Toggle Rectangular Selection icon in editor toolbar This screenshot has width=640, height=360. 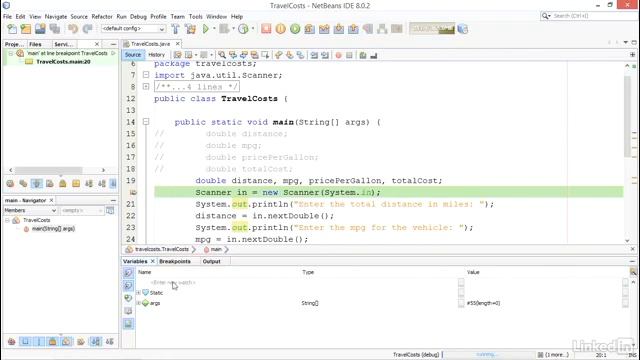[x=265, y=55]
